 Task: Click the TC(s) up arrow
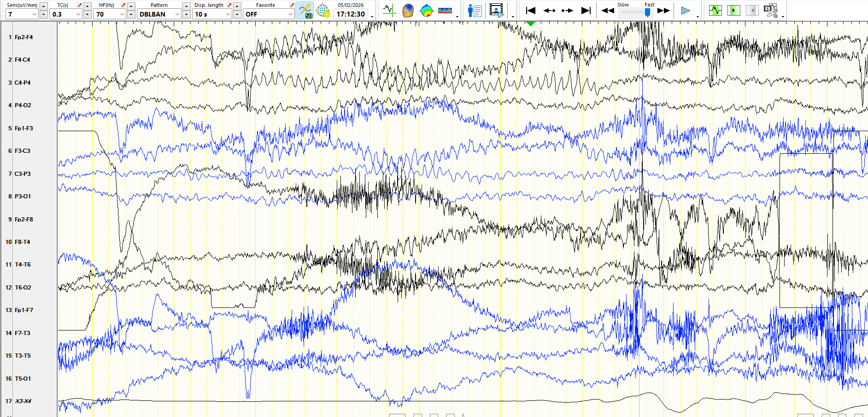[x=88, y=6]
